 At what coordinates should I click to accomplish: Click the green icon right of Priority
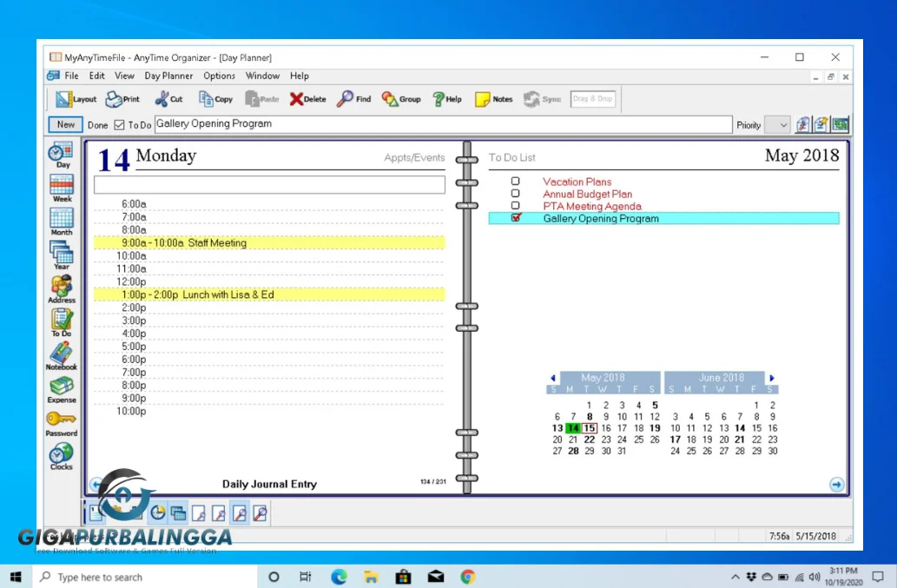[x=841, y=125]
